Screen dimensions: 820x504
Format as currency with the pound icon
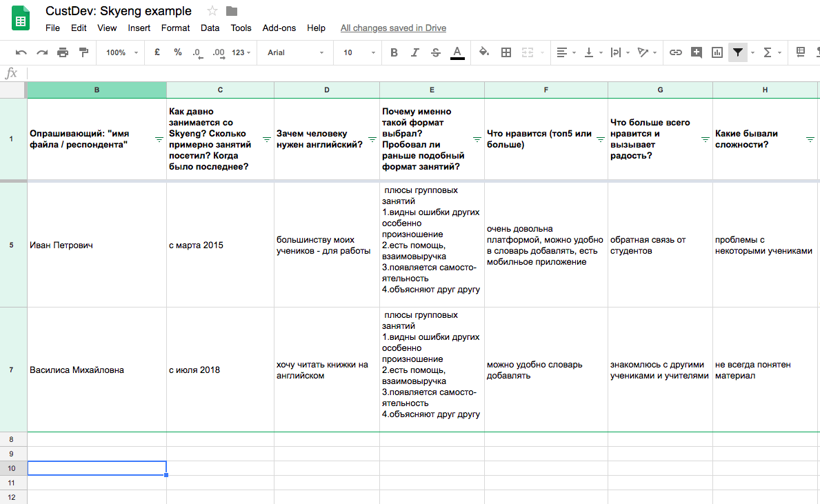click(x=157, y=52)
